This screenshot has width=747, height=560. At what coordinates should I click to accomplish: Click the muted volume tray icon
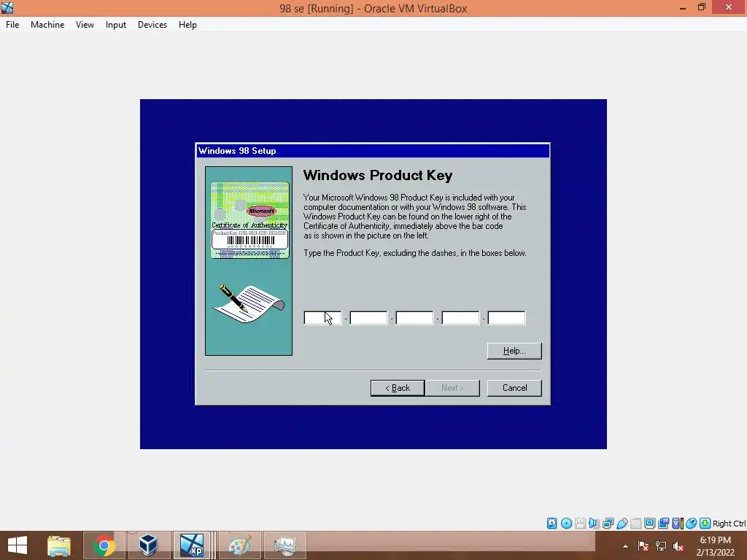click(678, 546)
